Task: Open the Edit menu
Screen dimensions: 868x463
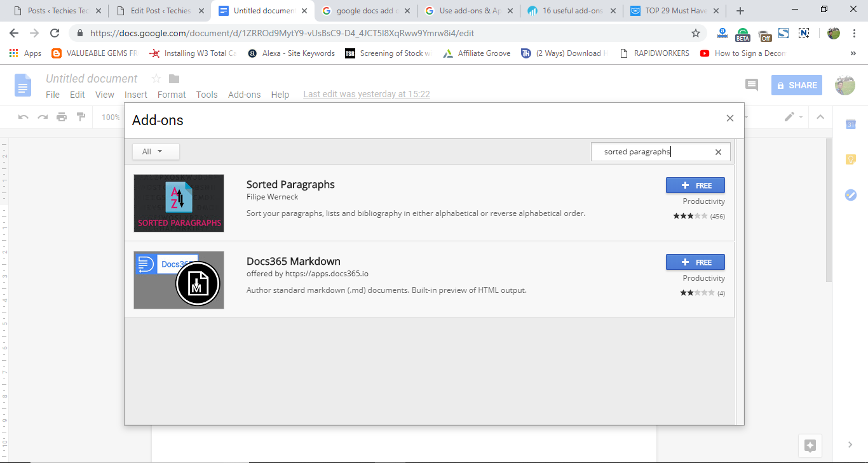Action: pyautogui.click(x=78, y=95)
